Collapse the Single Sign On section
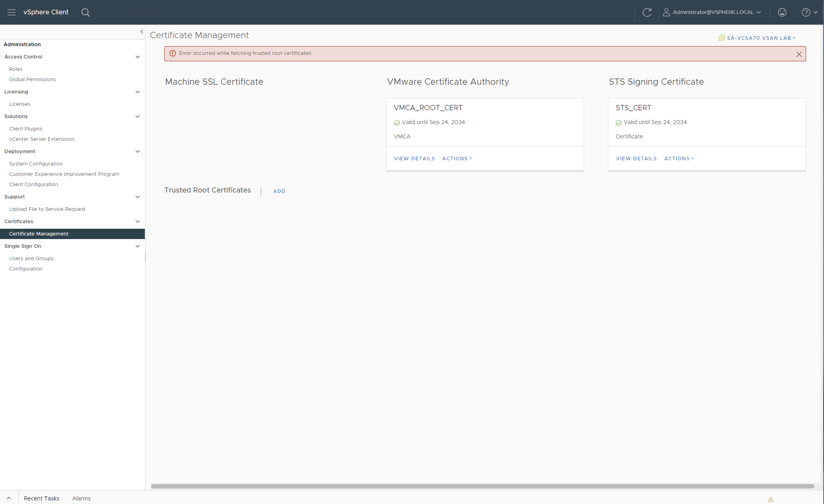 (138, 246)
